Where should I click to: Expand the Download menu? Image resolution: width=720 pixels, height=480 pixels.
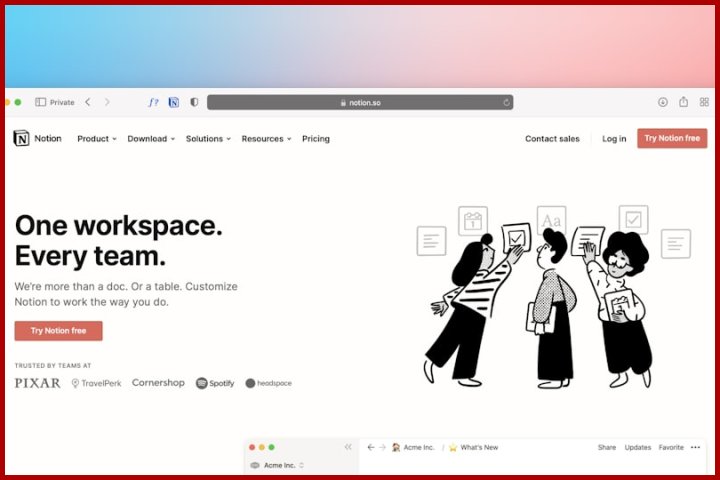click(x=151, y=139)
